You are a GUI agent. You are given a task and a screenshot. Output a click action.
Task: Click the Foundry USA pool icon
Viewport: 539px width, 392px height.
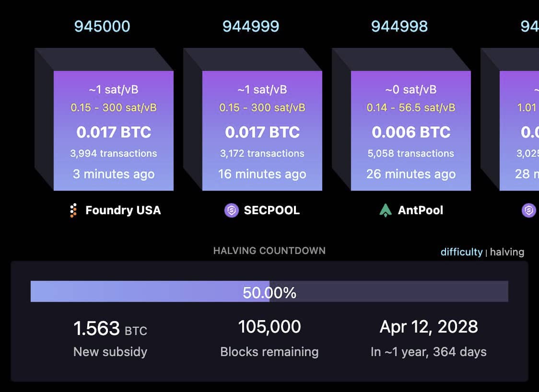[73, 210]
